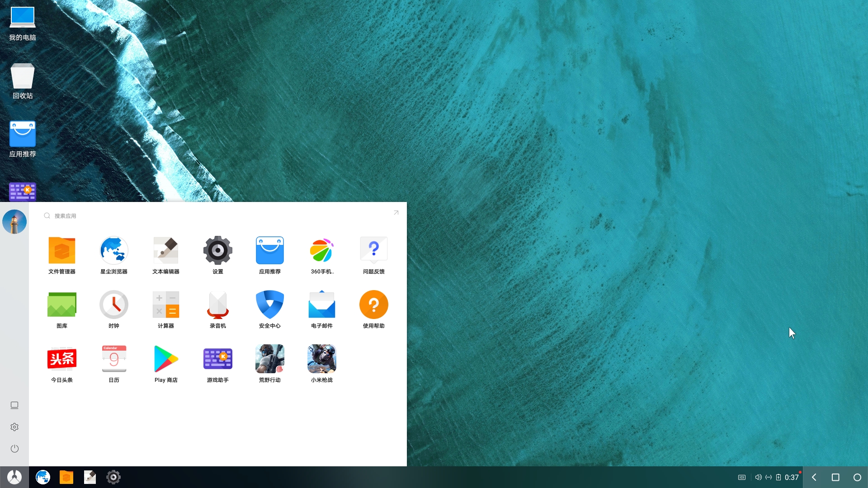Viewport: 868px width, 488px height.
Task: Open 安全中心 security center
Action: 270,309
